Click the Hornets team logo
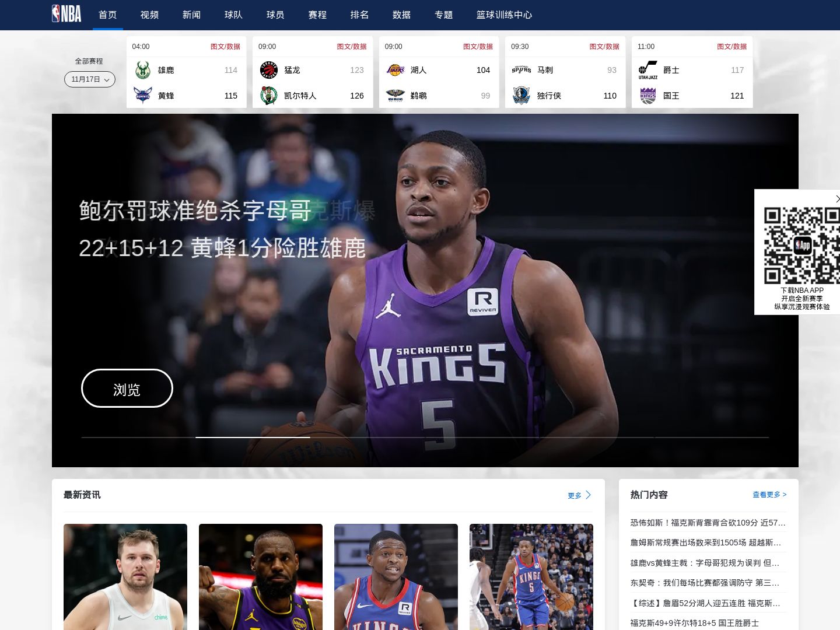 tap(143, 96)
